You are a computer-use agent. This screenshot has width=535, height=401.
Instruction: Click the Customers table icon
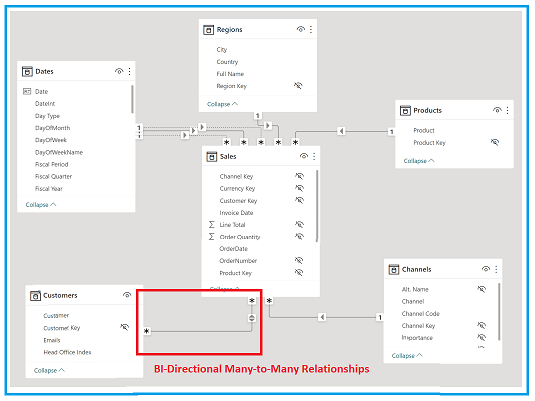pyautogui.click(x=35, y=296)
